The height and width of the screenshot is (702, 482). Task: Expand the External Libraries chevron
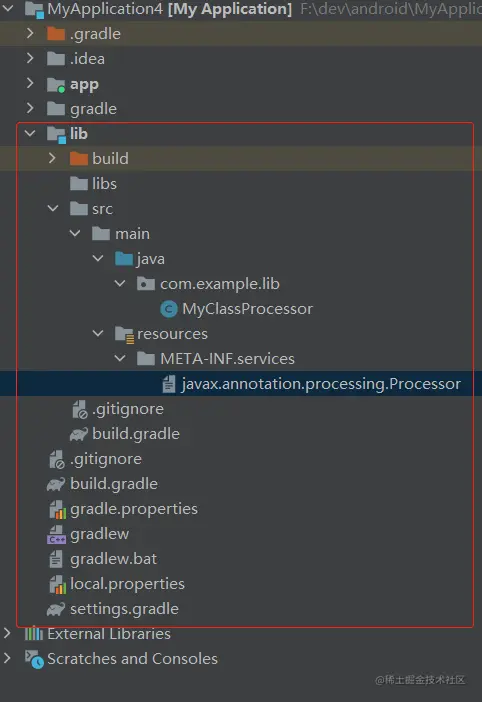click(x=7, y=634)
